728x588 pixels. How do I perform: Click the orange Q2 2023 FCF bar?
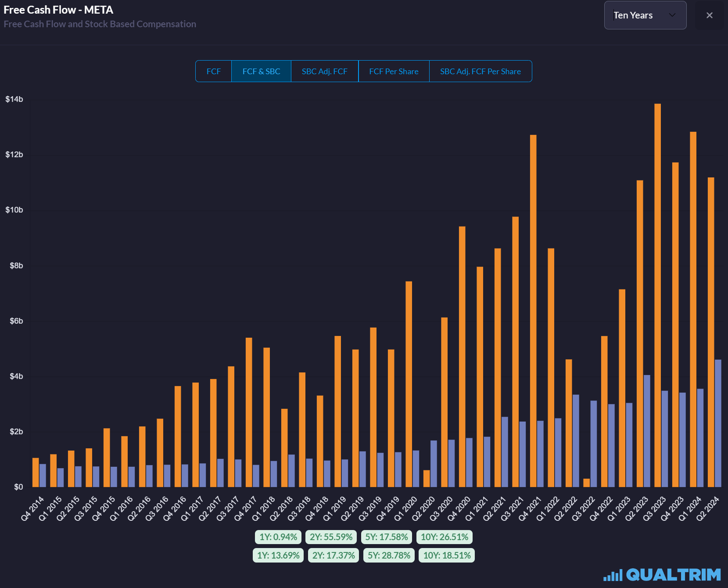click(640, 333)
